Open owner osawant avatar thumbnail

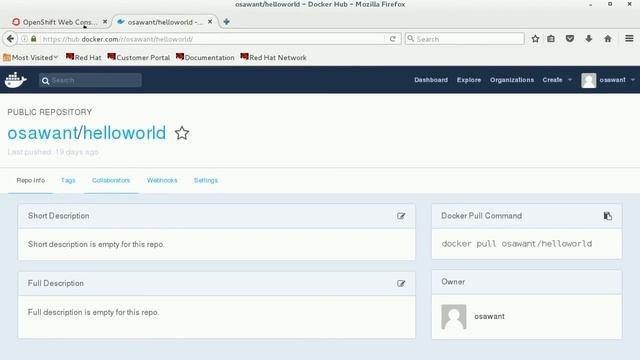[x=454, y=316]
